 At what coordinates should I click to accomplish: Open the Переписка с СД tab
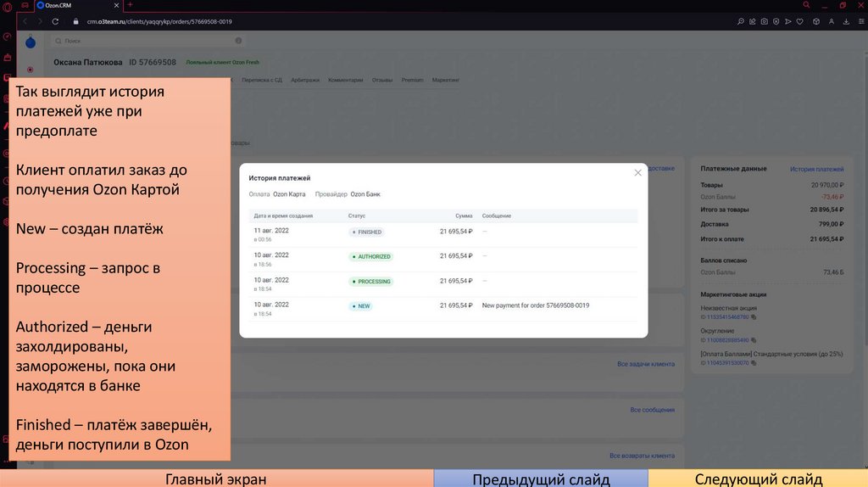(x=262, y=80)
